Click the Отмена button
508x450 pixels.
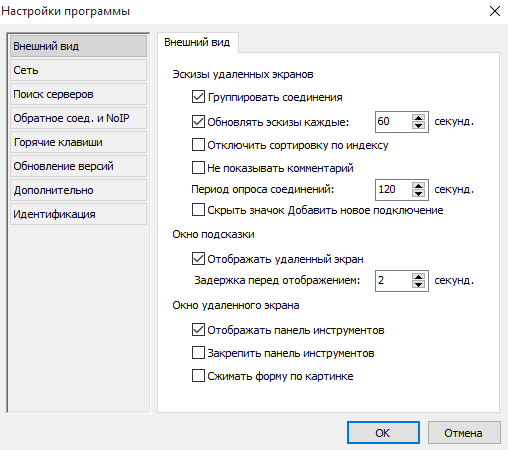click(464, 433)
